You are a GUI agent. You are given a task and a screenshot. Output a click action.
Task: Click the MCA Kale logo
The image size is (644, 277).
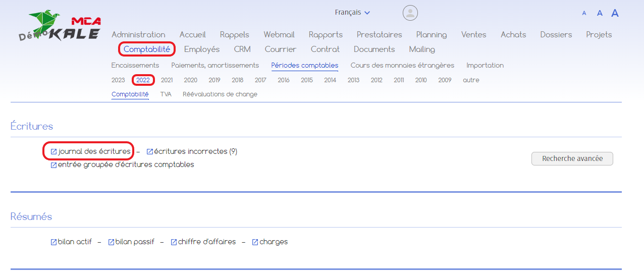(61, 26)
